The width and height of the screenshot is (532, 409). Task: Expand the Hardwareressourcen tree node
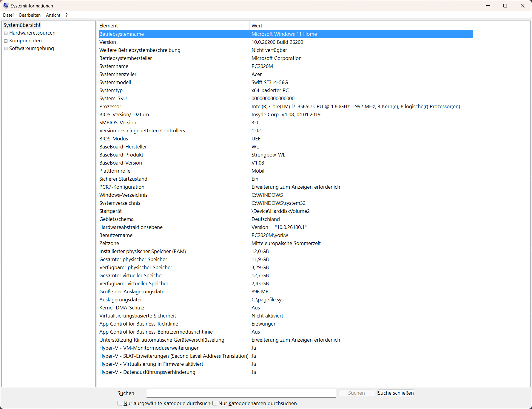[x=6, y=33]
